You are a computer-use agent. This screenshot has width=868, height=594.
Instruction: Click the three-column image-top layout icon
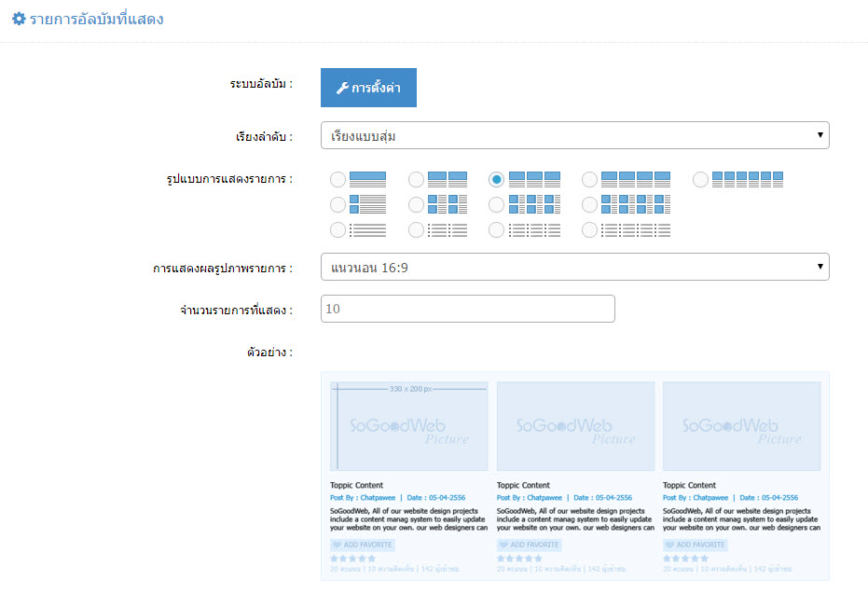click(x=535, y=179)
